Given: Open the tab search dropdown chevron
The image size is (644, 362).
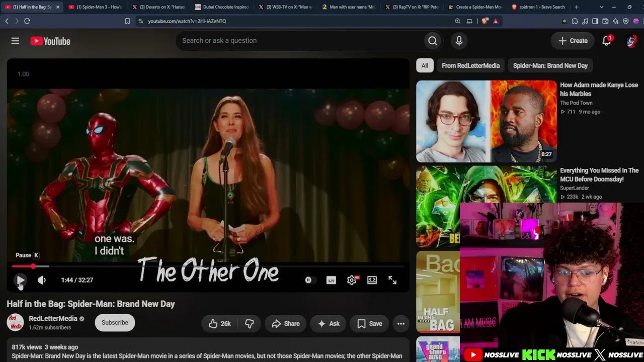Looking at the screenshot, I should tap(601, 7).
